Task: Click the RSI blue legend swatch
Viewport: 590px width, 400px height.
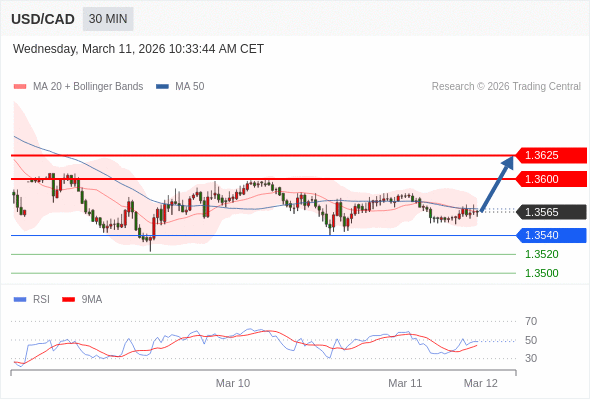Action: click(20, 300)
